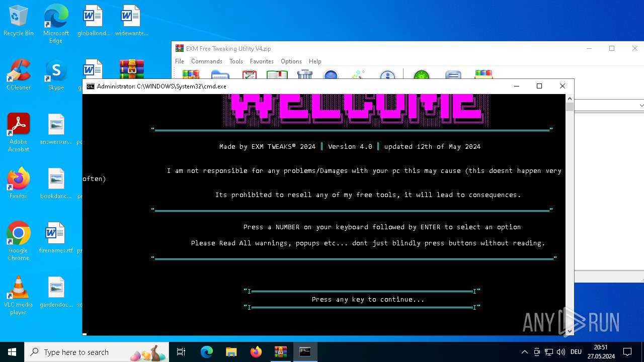This screenshot has height=362, width=644.
Task: Click the 'updated 12th of May 2024' text
Action: pos(432,147)
